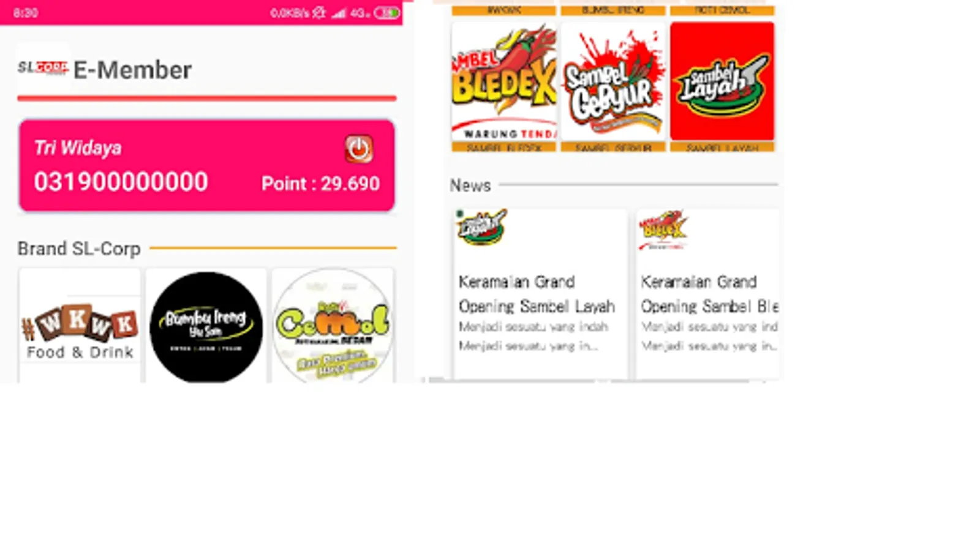Open Sambel Bledex grand opening news card
980x551 pixels.
pos(707,294)
